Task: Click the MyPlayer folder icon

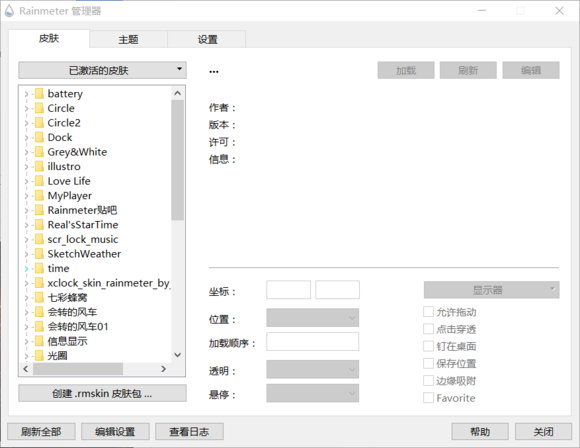Action: click(39, 196)
